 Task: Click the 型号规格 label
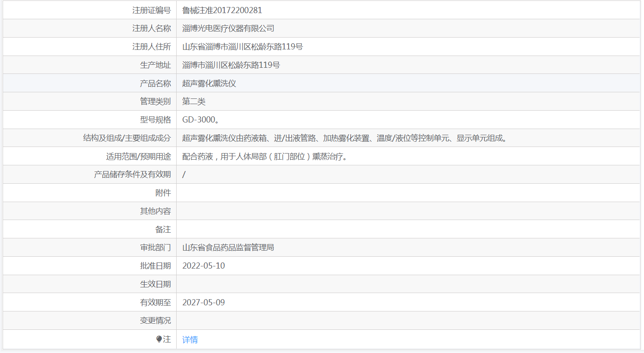point(156,120)
